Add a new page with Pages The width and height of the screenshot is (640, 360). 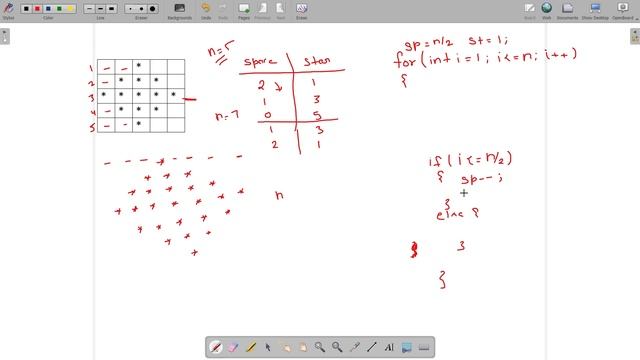pyautogui.click(x=244, y=11)
